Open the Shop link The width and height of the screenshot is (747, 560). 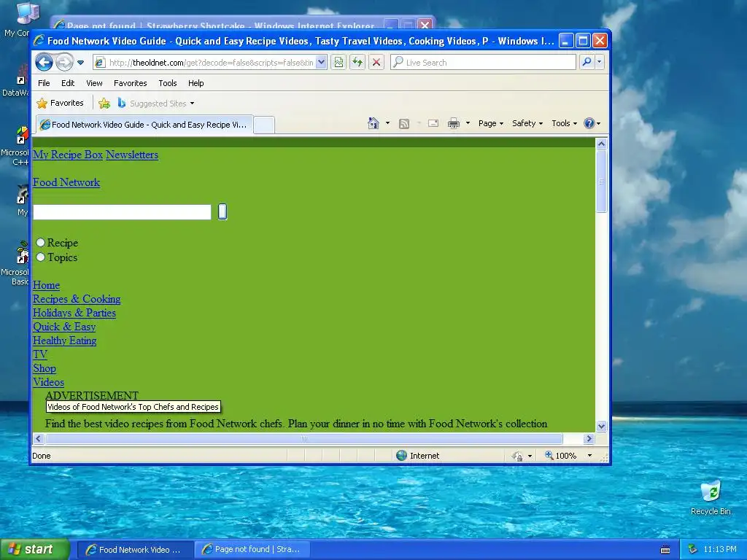click(44, 368)
